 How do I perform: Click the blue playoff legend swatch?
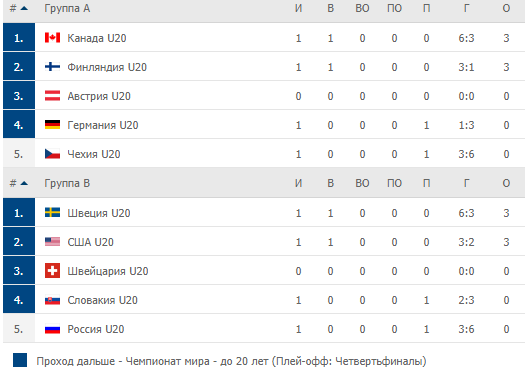[x=20, y=360]
